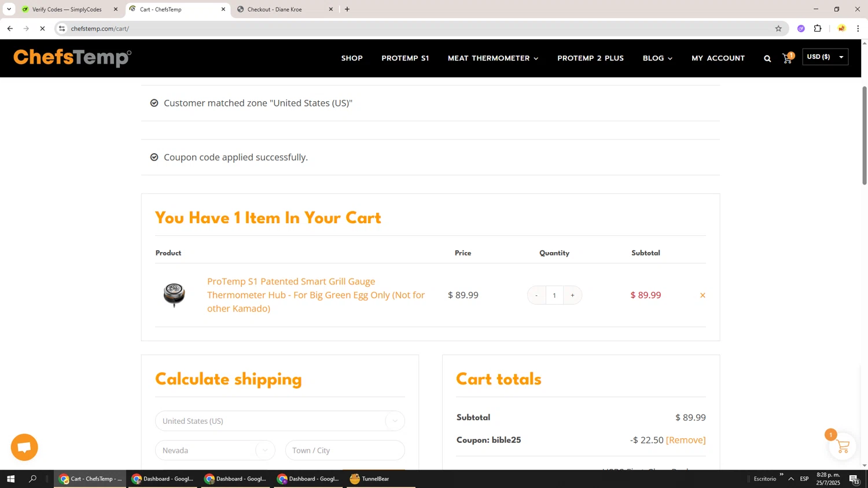Close the Checkout - Diane Kroe tab
The height and width of the screenshot is (488, 868).
(331, 9)
